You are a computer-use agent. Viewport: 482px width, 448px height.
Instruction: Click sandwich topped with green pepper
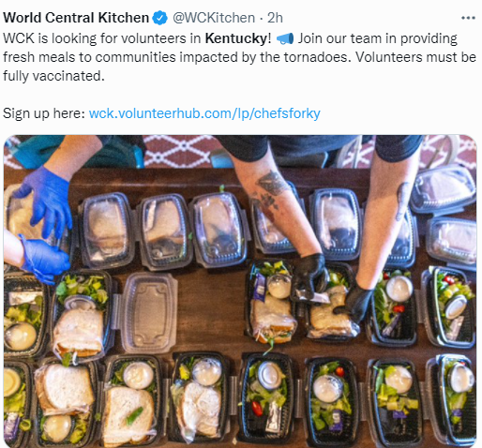click(x=128, y=415)
